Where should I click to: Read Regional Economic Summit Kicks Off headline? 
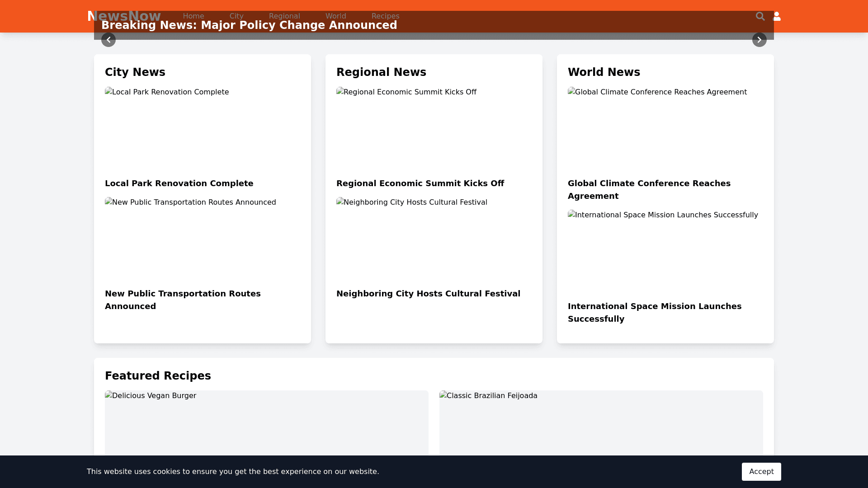[420, 183]
